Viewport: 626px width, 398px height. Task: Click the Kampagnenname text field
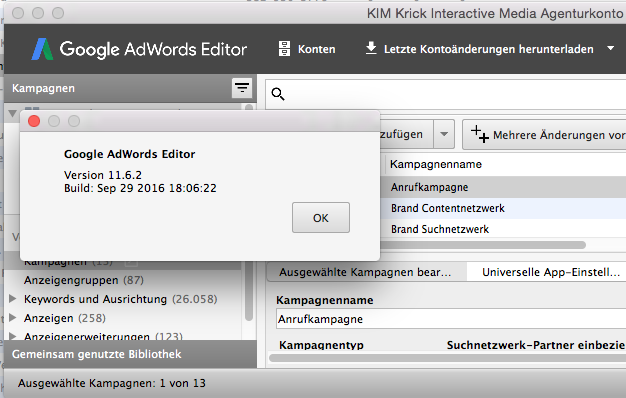[451, 319]
